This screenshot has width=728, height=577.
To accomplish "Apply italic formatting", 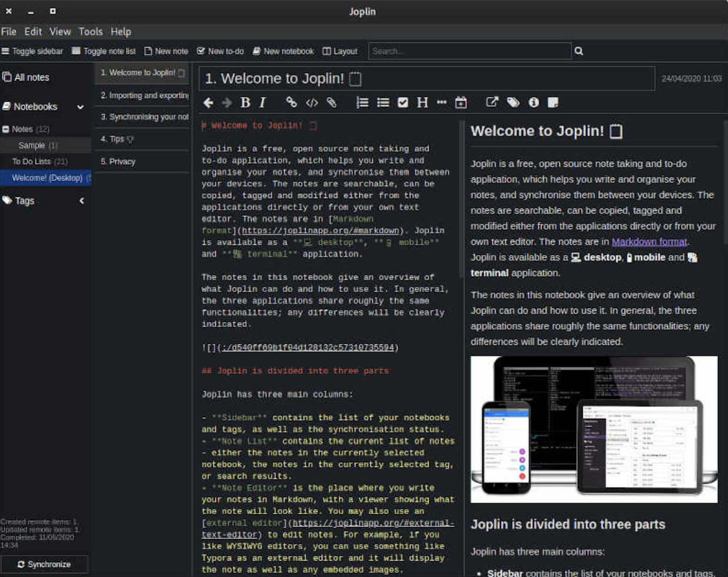I will click(x=262, y=103).
